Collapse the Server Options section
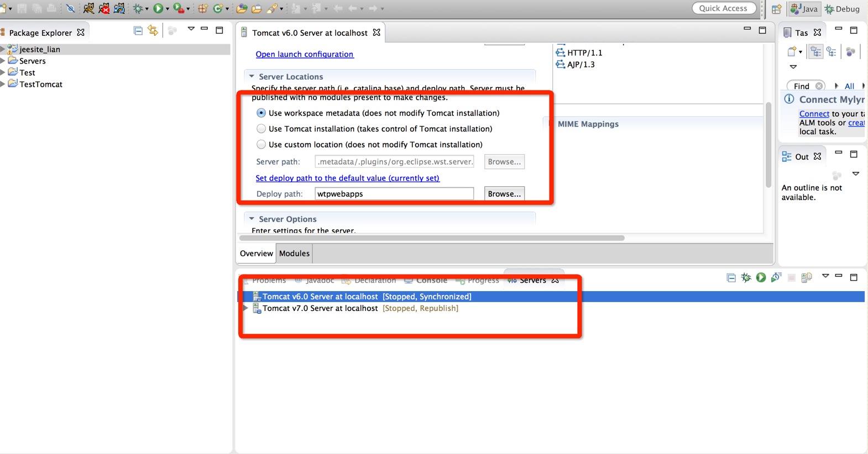The height and width of the screenshot is (454, 868). pos(252,219)
